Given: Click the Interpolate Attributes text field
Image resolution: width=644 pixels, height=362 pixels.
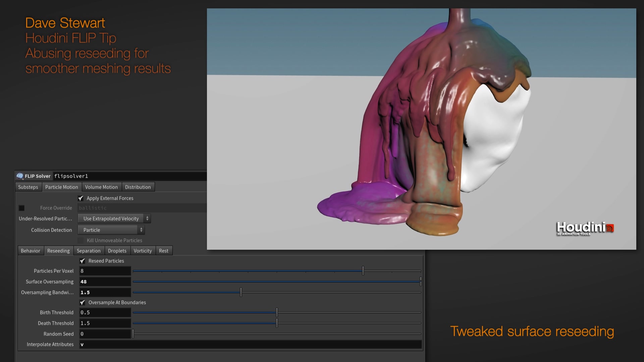Looking at the screenshot, I should coord(250,345).
